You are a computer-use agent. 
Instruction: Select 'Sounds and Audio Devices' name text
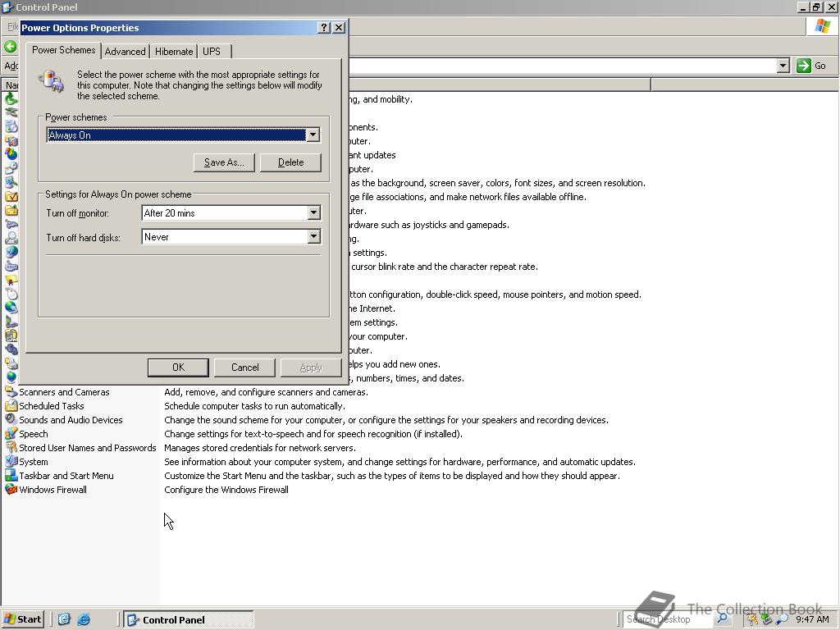pos(71,420)
